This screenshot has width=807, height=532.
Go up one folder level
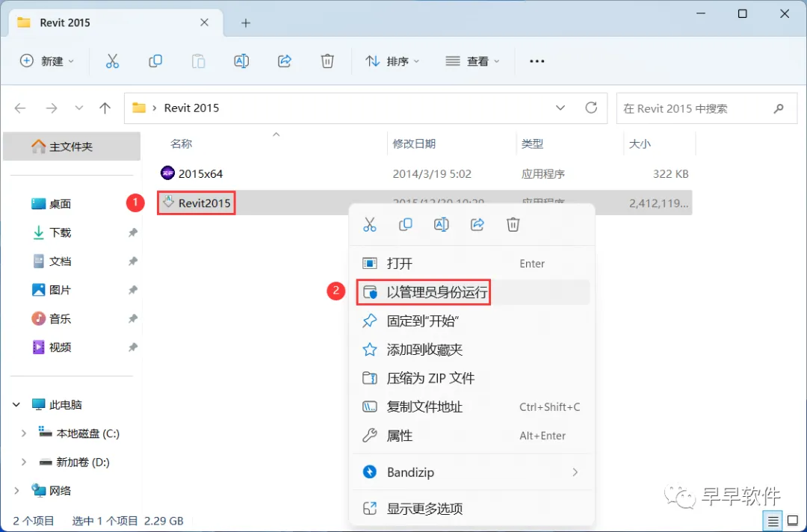[105, 108]
